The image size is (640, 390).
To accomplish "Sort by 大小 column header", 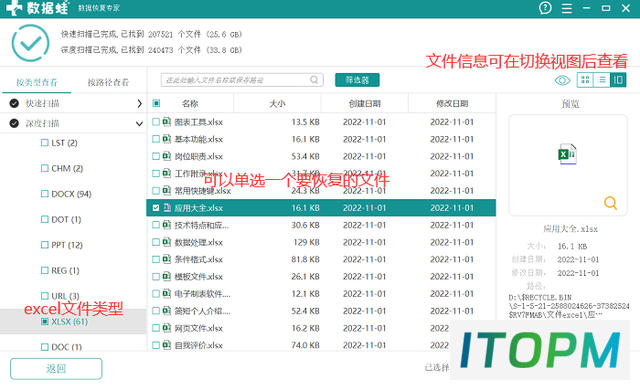I will (277, 104).
